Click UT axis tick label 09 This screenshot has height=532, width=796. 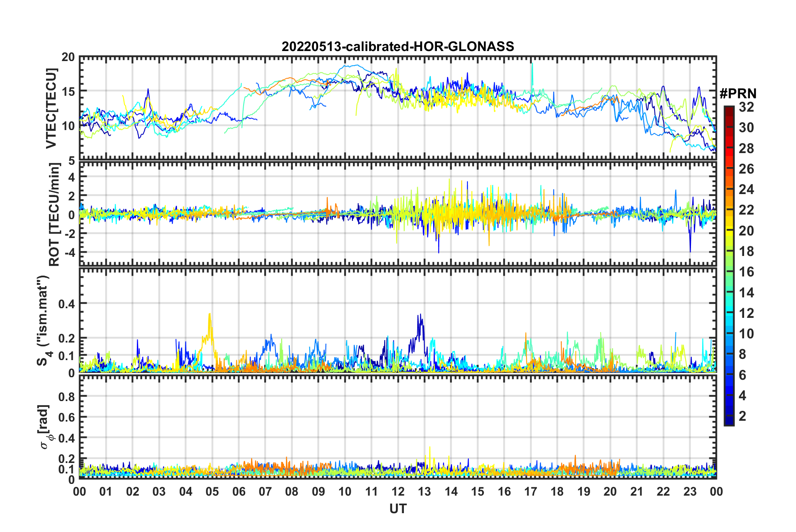coord(318,491)
